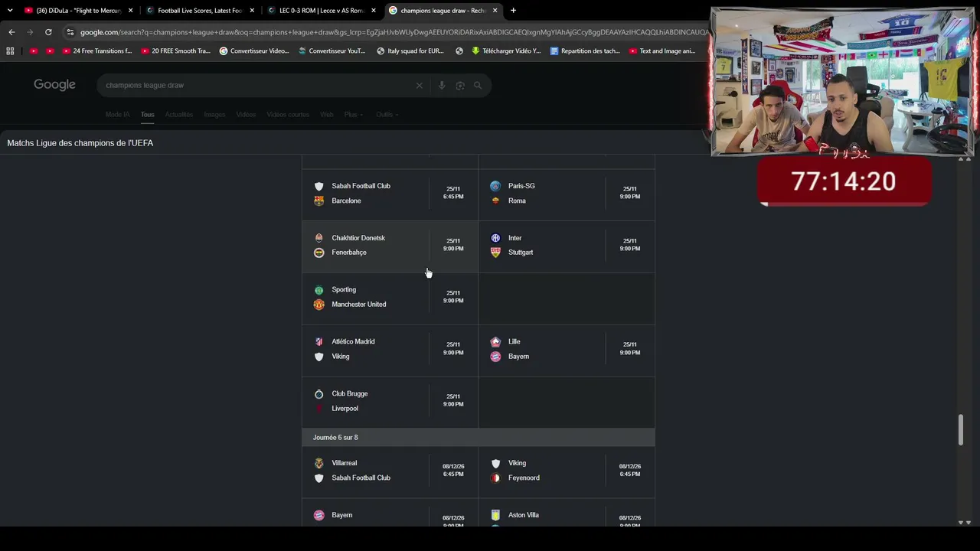Open site information icon in address bar

(70, 32)
